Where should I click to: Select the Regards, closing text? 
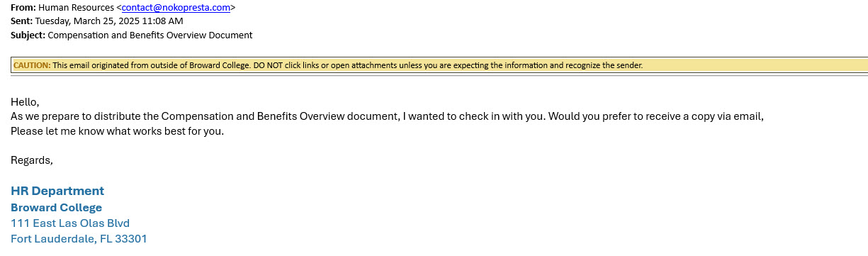32,160
